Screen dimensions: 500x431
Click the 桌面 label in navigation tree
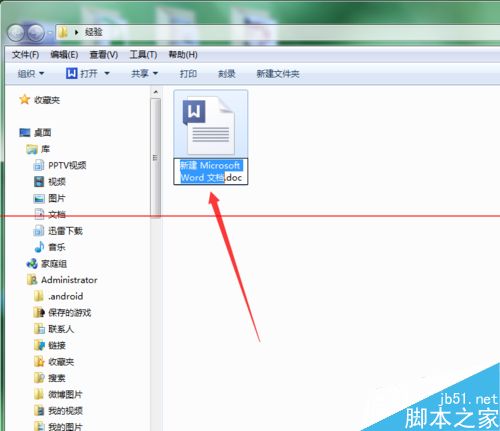pos(43,133)
